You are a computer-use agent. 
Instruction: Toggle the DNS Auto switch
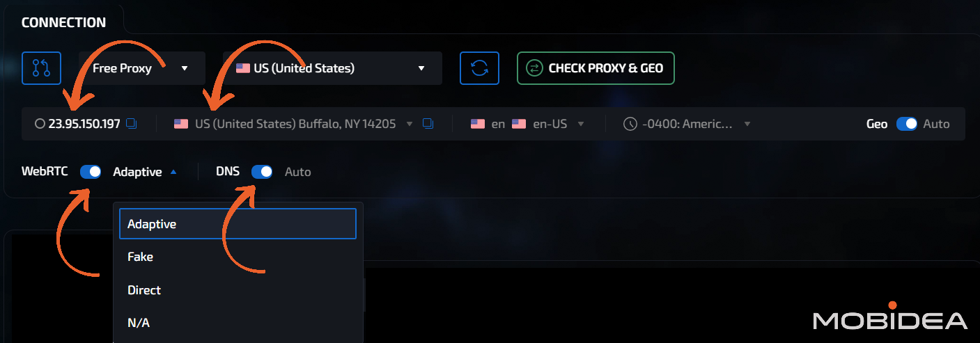pyautogui.click(x=262, y=172)
